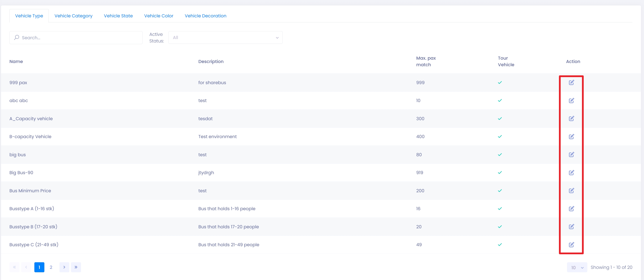The height and width of the screenshot is (280, 644).
Task: Click the 'jtydrgh' description cell
Action: pyautogui.click(x=206, y=173)
